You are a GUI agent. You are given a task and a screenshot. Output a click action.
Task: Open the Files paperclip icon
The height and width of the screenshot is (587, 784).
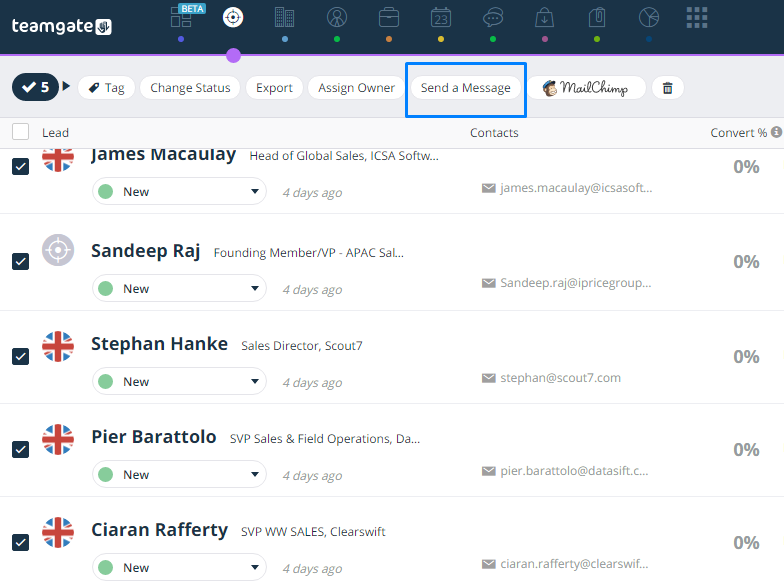[597, 18]
